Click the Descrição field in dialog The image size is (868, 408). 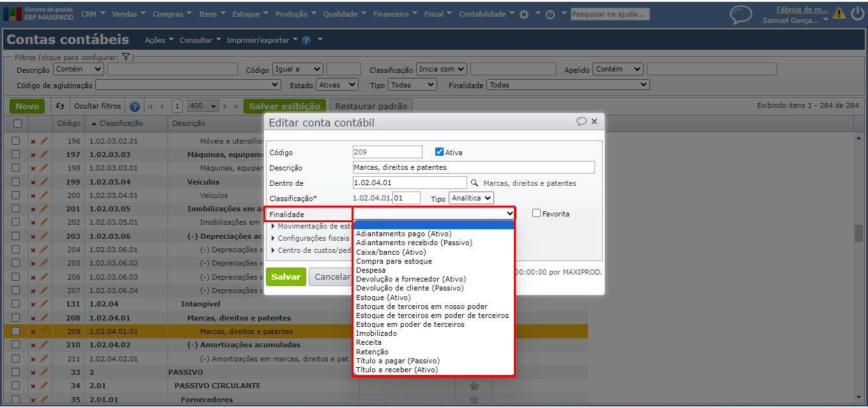pyautogui.click(x=474, y=167)
